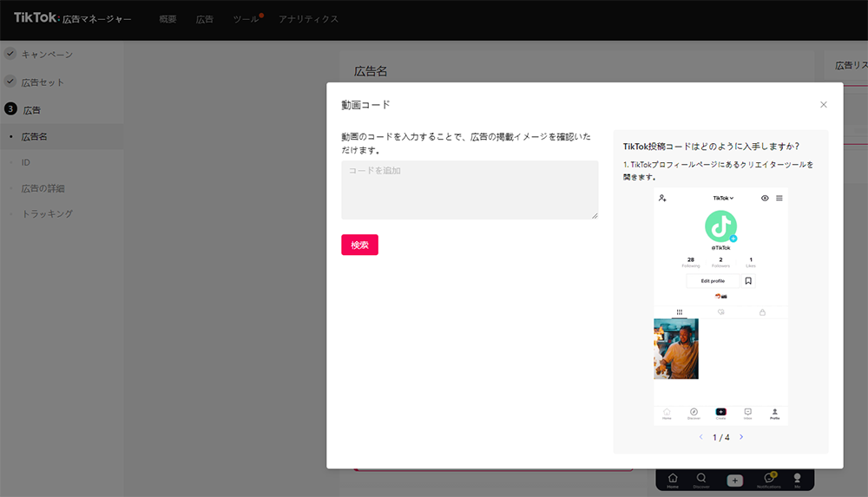Go to previous tutorial slide arrow
The image size is (868, 497).
point(700,437)
